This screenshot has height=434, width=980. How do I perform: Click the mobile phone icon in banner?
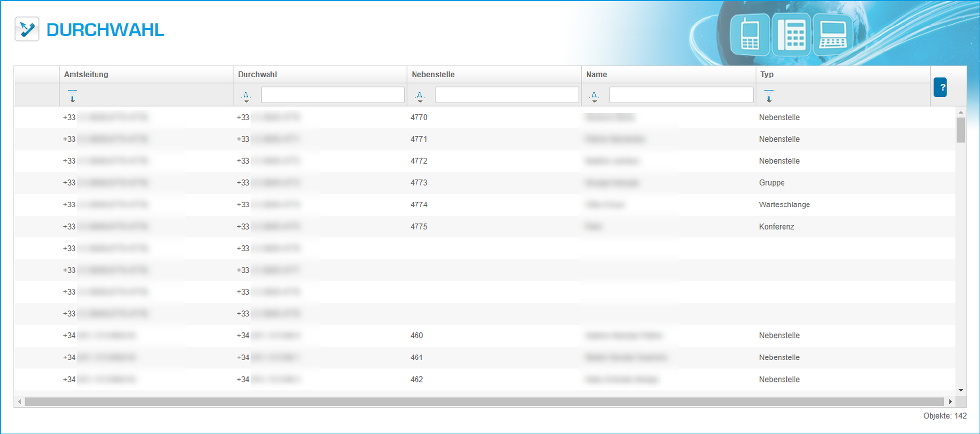pos(750,34)
